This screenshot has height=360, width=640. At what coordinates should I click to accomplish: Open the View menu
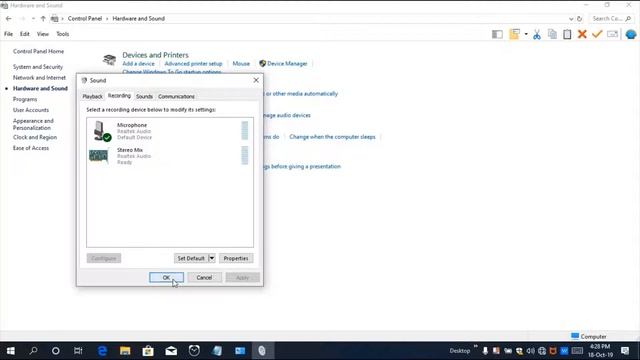tap(42, 34)
